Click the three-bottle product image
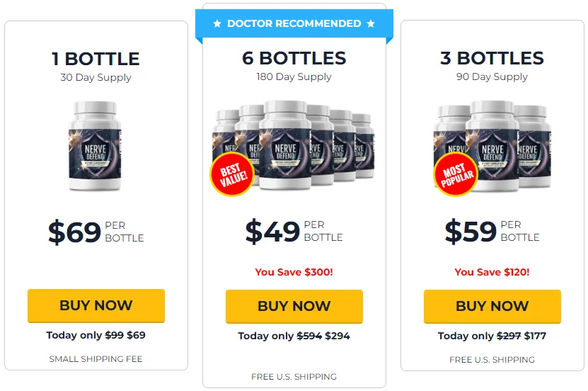This screenshot has height=391, width=588. 492,147
